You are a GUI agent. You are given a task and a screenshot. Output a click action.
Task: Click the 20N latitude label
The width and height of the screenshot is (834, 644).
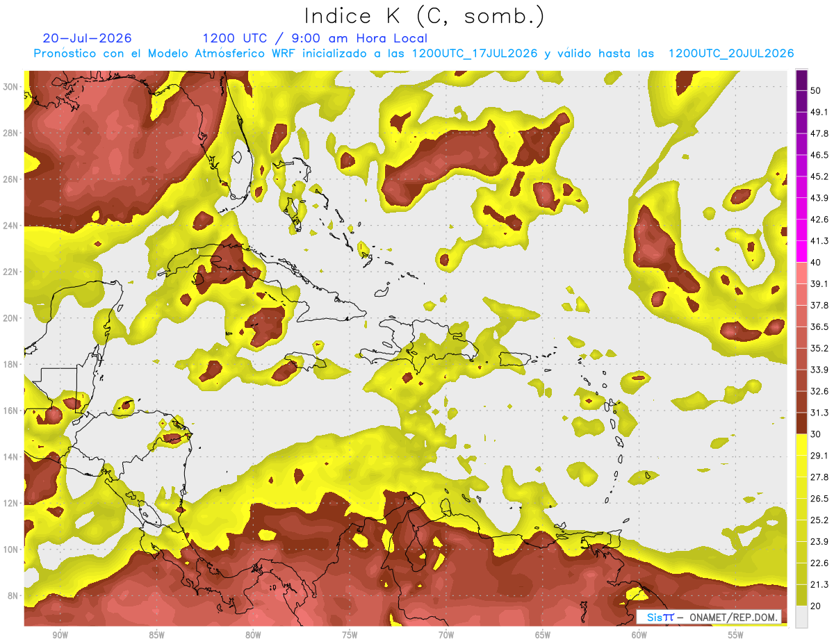click(12, 318)
